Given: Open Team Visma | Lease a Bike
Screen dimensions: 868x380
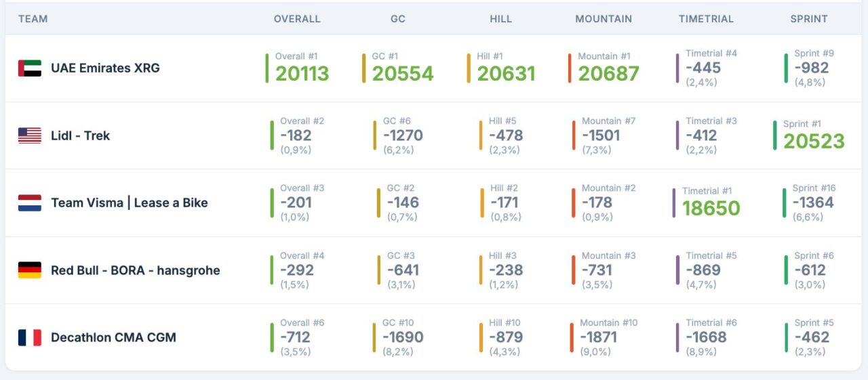Looking at the screenshot, I should click(129, 203).
